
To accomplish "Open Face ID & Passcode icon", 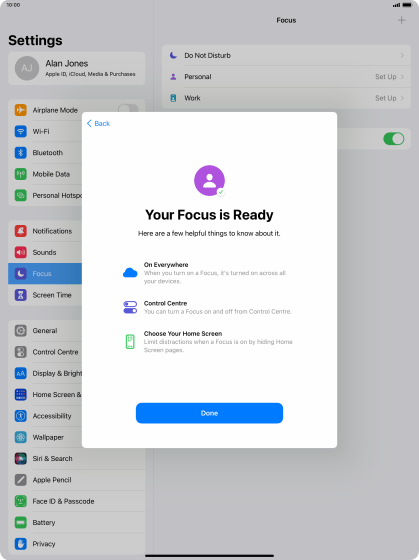I will pyautogui.click(x=21, y=501).
